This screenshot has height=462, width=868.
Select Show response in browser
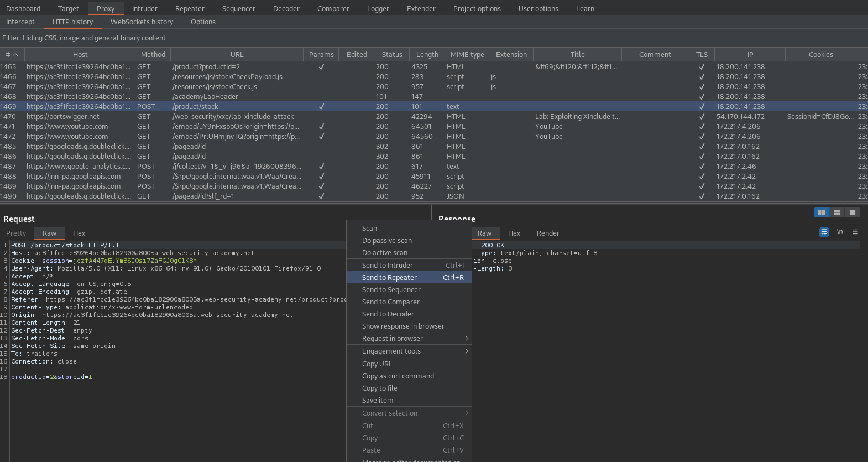(x=409, y=326)
